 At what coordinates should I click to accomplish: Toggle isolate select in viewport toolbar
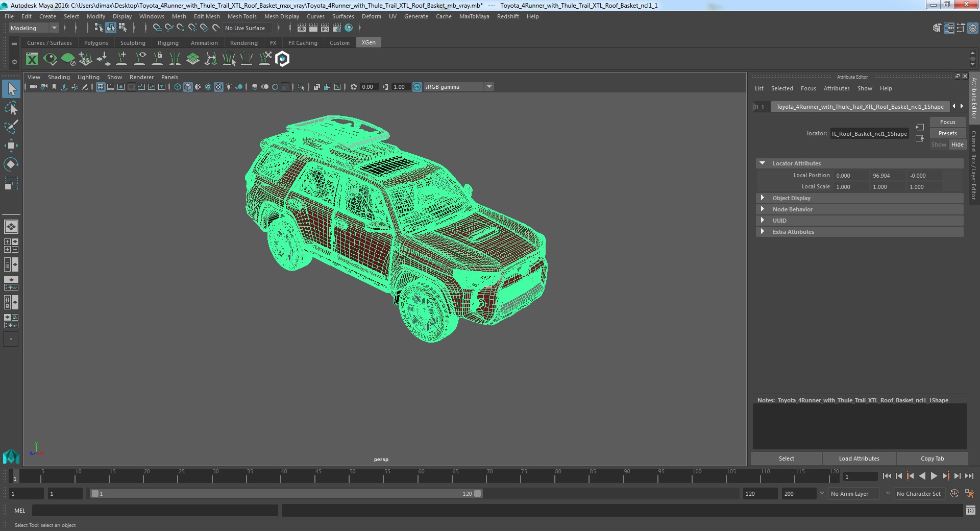coord(301,87)
